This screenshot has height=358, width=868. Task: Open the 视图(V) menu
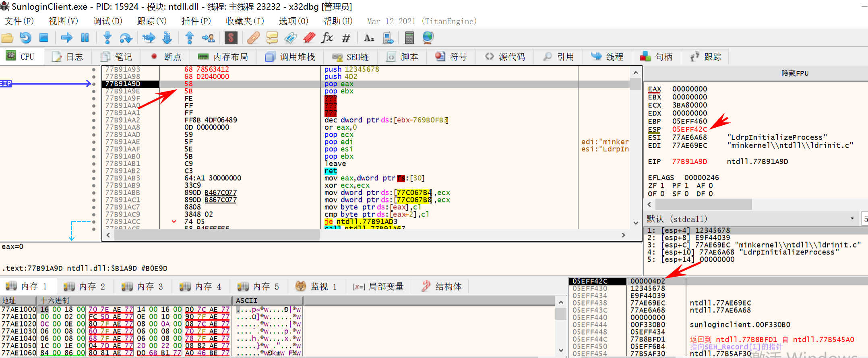click(63, 21)
